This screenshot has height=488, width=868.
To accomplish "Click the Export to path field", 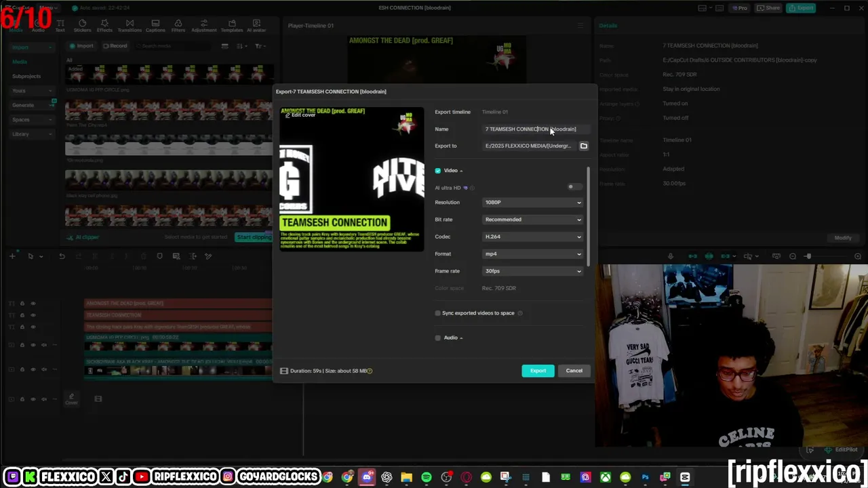I will 529,146.
